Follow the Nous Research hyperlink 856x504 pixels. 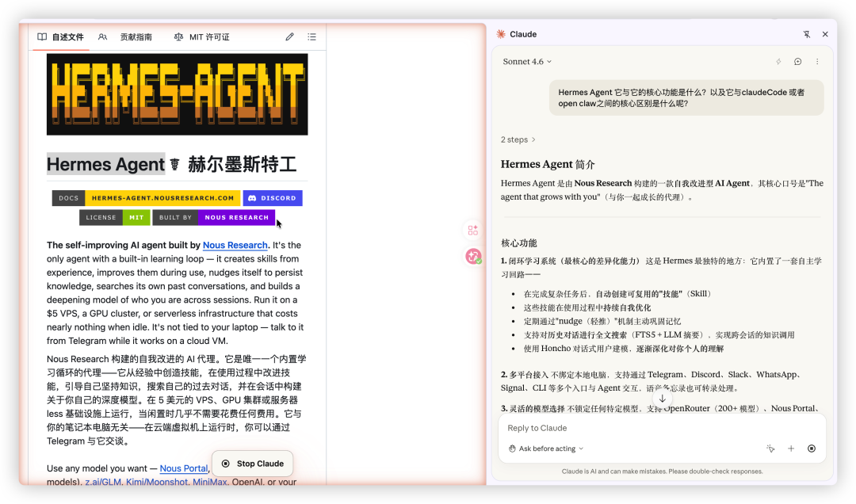(235, 245)
